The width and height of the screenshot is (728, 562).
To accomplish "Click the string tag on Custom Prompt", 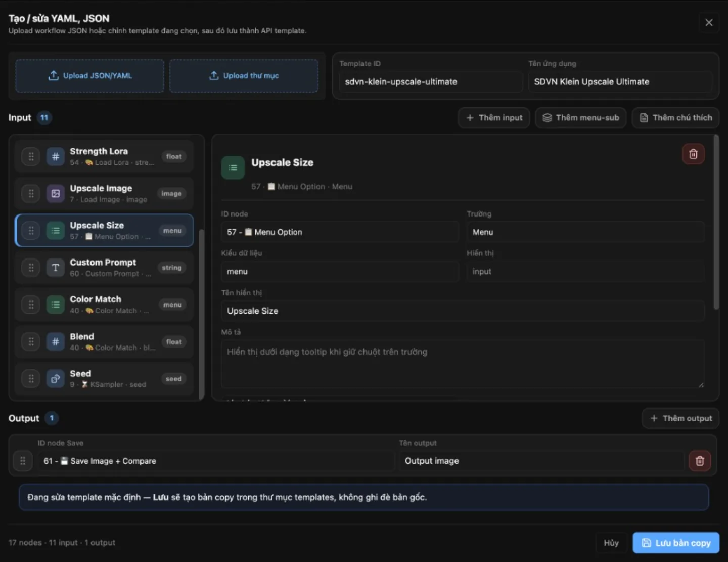I will (x=172, y=268).
